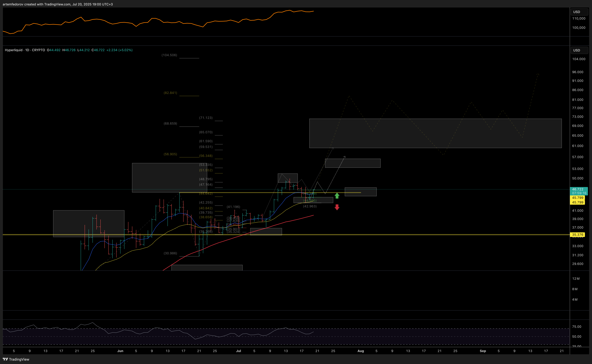Select the Fibonacci level label (42.255)

tap(206, 202)
